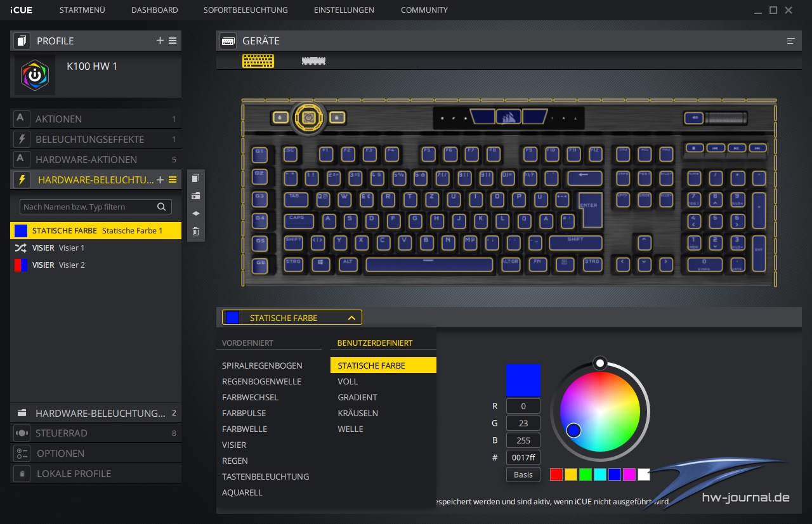The width and height of the screenshot is (812, 524).
Task: Open the Geräte panel menu icon
Action: coord(790,41)
